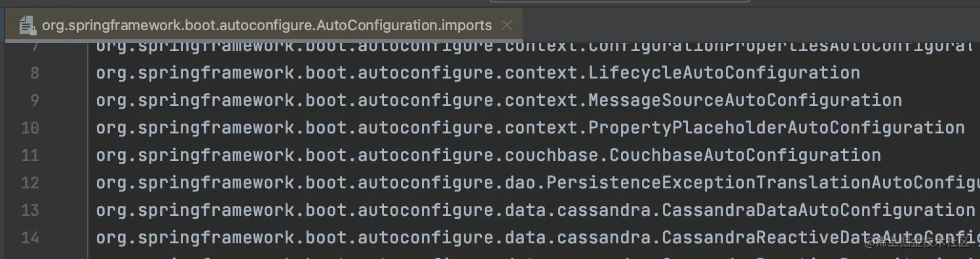Viewport: 980px width, 259px height.
Task: Click line number 11 in the gutter
Action: coord(30,155)
